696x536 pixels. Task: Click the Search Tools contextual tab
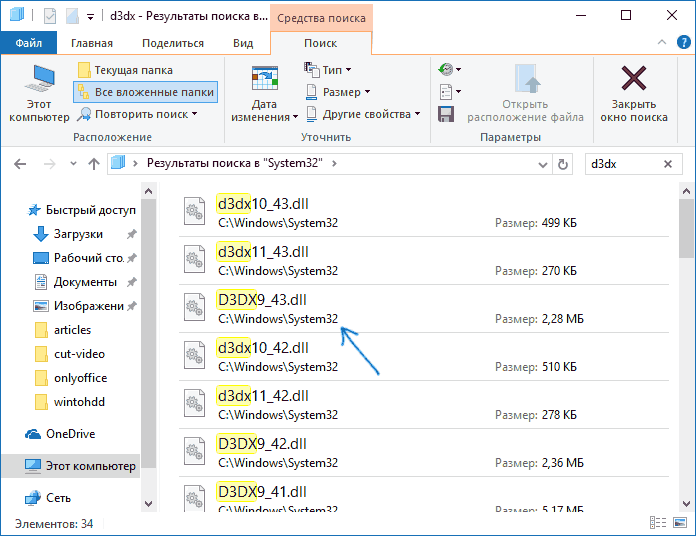pyautogui.click(x=321, y=18)
